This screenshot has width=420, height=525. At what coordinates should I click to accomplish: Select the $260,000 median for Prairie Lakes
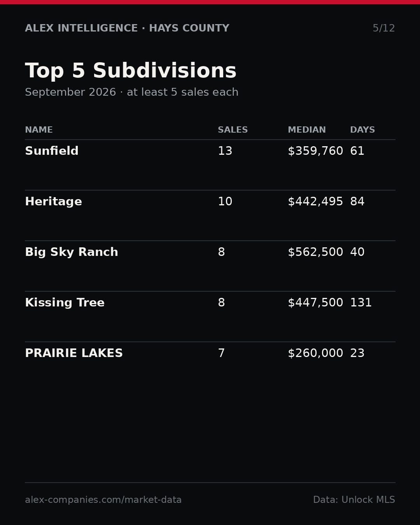tap(315, 353)
